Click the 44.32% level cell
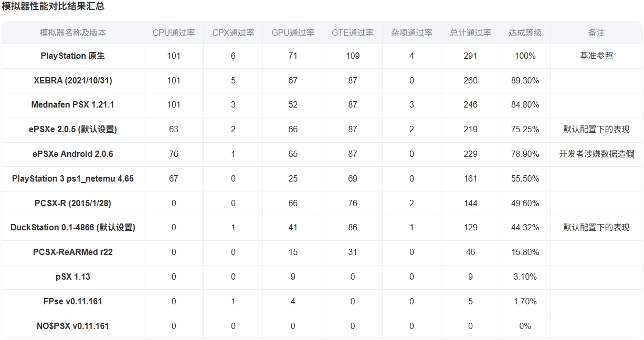 tap(525, 227)
